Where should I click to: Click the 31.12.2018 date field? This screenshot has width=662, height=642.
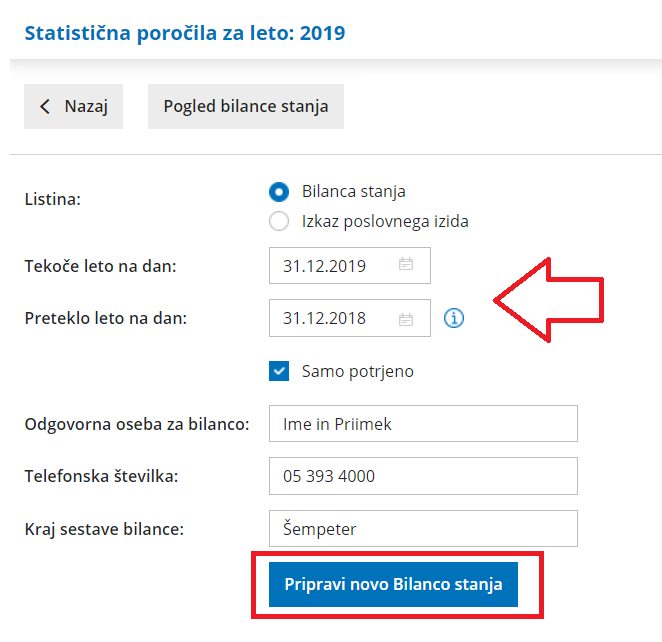tap(330, 319)
